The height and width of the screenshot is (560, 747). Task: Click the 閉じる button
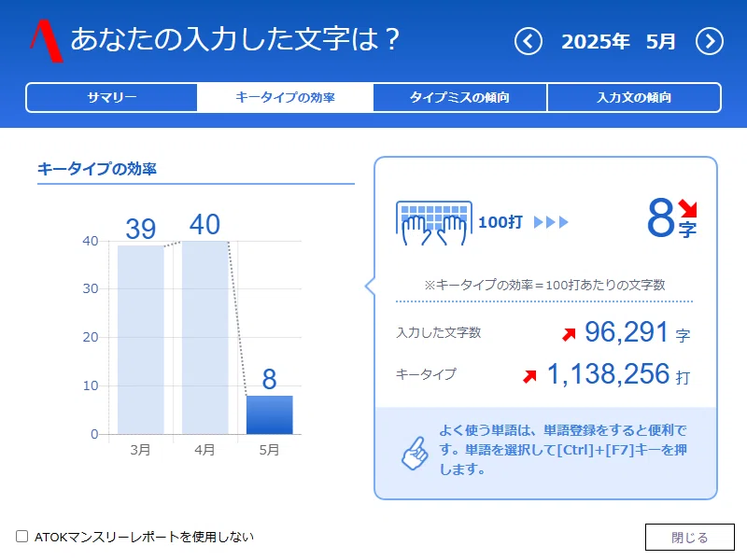(x=690, y=538)
